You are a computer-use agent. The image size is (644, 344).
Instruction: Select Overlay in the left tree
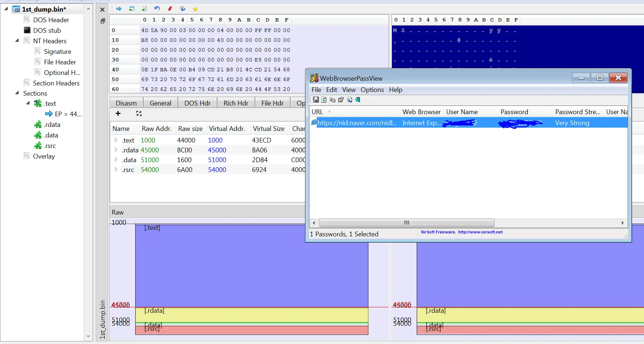44,156
